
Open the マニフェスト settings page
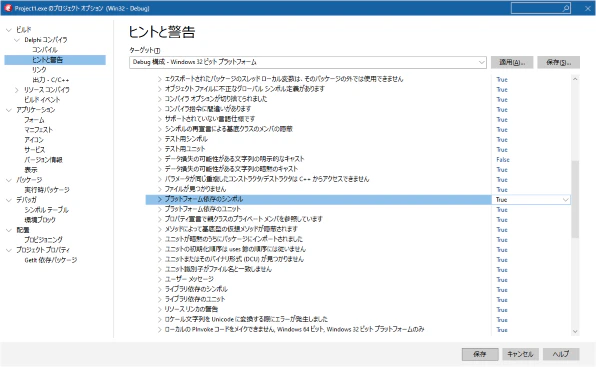(38, 130)
